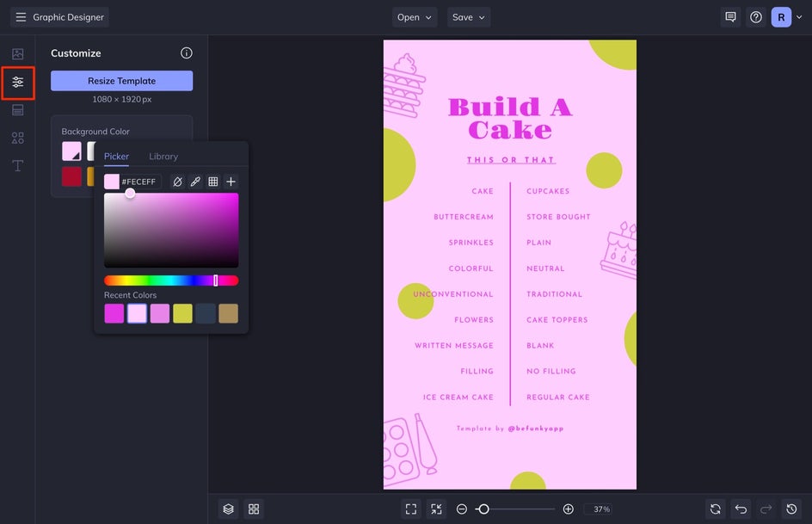Click the current color swatch beside hex field

pyautogui.click(x=111, y=182)
